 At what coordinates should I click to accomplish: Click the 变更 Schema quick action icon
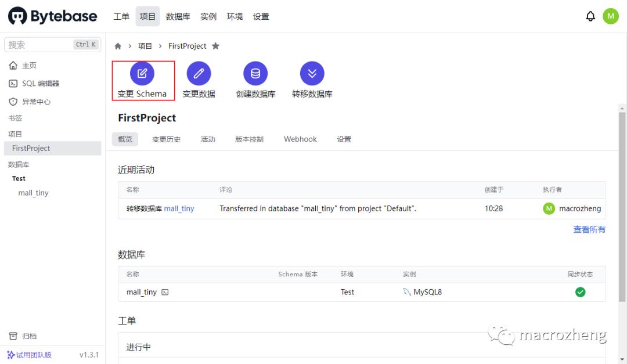pos(142,73)
